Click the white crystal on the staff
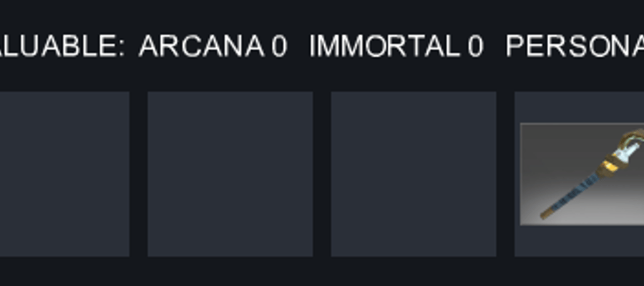This screenshot has height=286, width=644. [x=626, y=154]
